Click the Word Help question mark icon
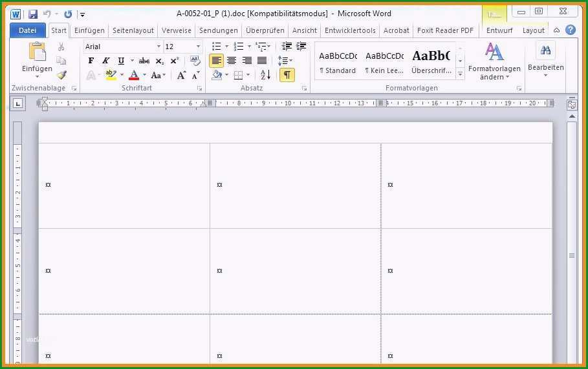588x369 pixels. click(x=571, y=30)
